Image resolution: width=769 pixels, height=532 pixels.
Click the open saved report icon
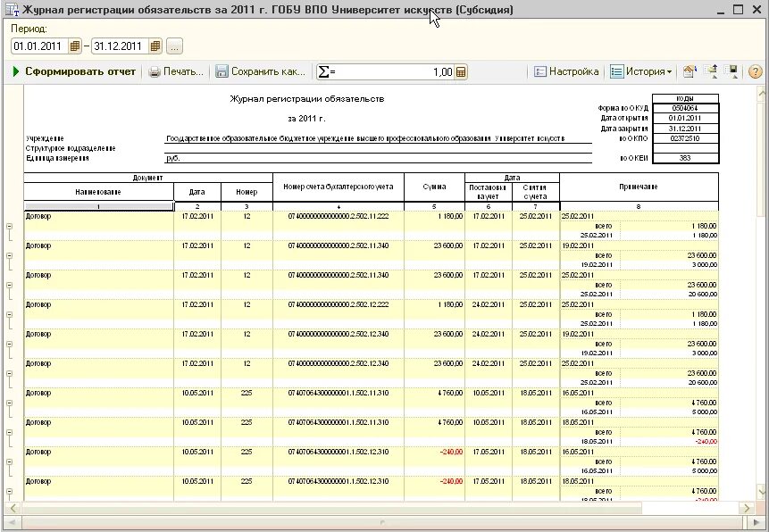710,71
